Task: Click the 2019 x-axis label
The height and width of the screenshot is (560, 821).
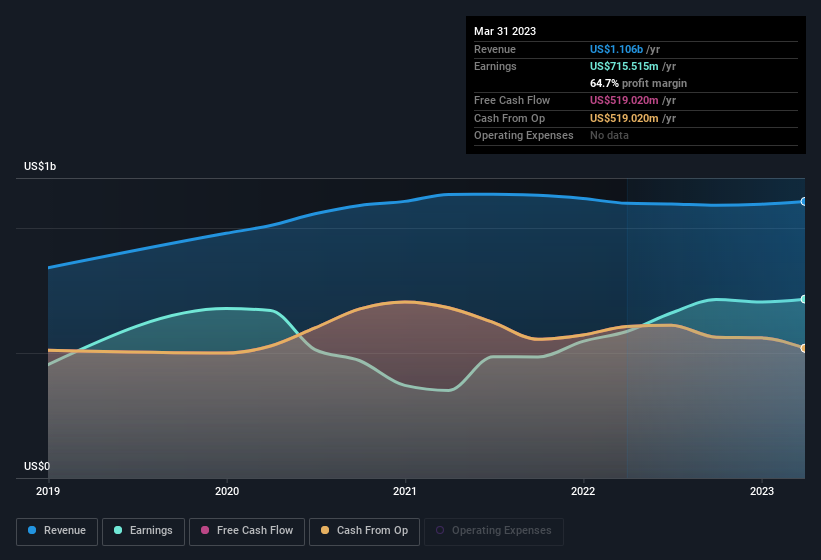Action: [x=48, y=491]
